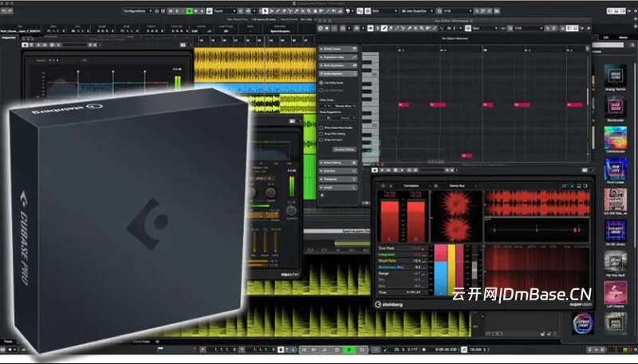Open the Stereo Bus channel selector in SuperVision
Image resolution: width=638 pixels, height=364 pixels.
click(456, 186)
